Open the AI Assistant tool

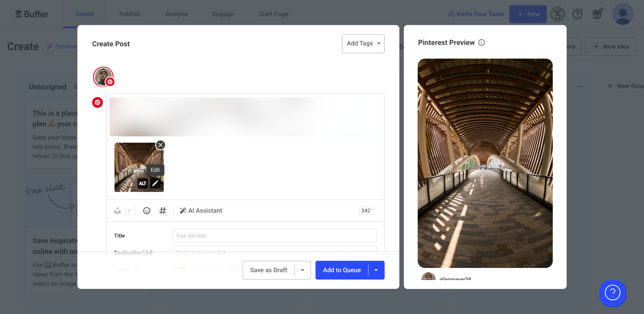pos(201,211)
